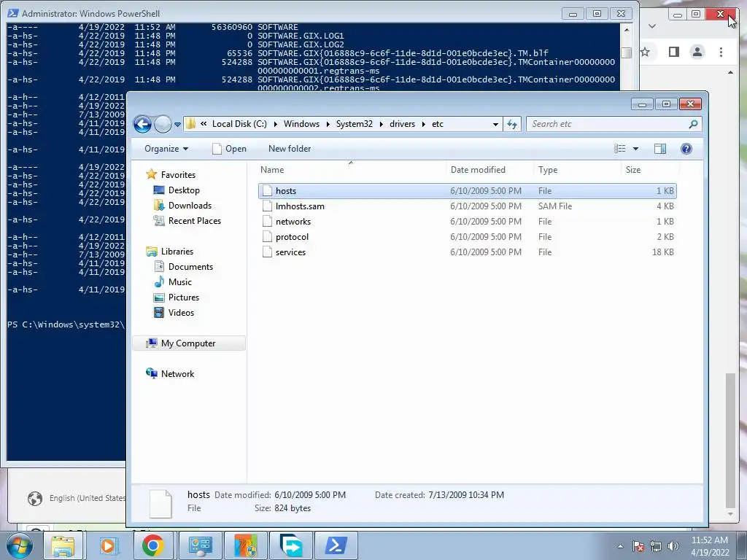
Task: Click Chrome's bookmark star icon
Action: click(645, 52)
